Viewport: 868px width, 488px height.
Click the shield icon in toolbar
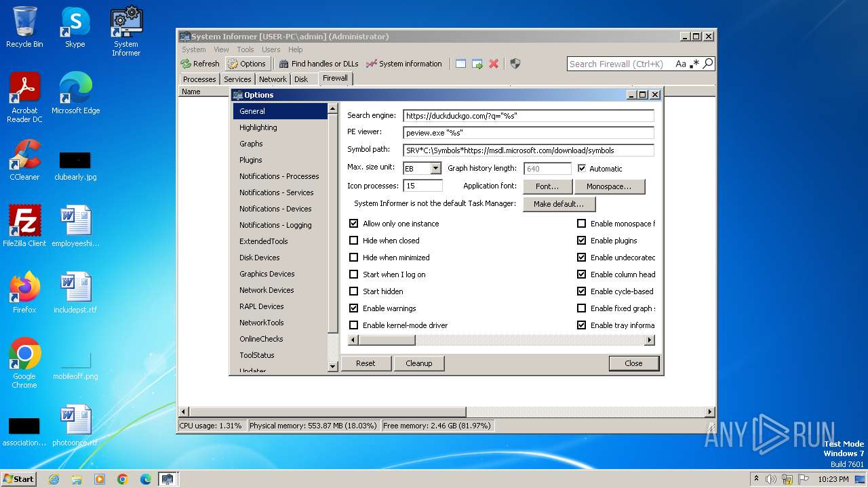pyautogui.click(x=515, y=64)
